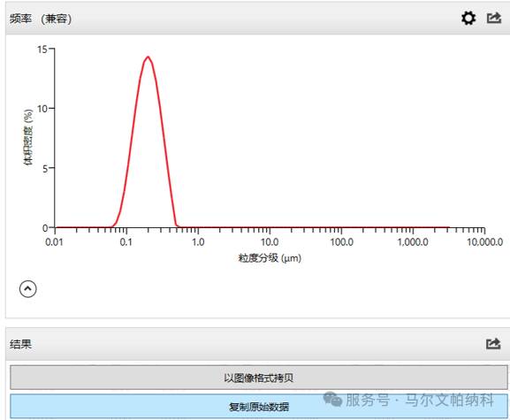Click the 频率 (兼容) panel title
This screenshot has height=420, width=510.
tap(41, 19)
